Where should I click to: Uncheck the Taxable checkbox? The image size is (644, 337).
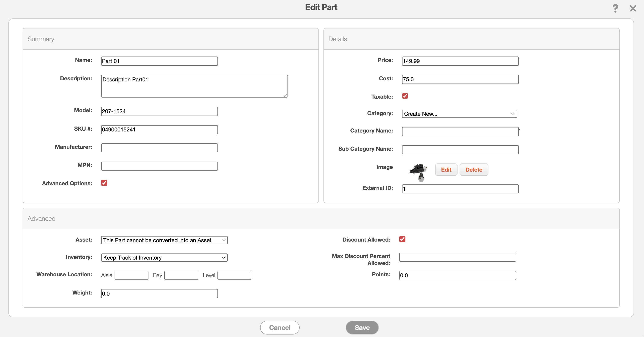point(405,96)
